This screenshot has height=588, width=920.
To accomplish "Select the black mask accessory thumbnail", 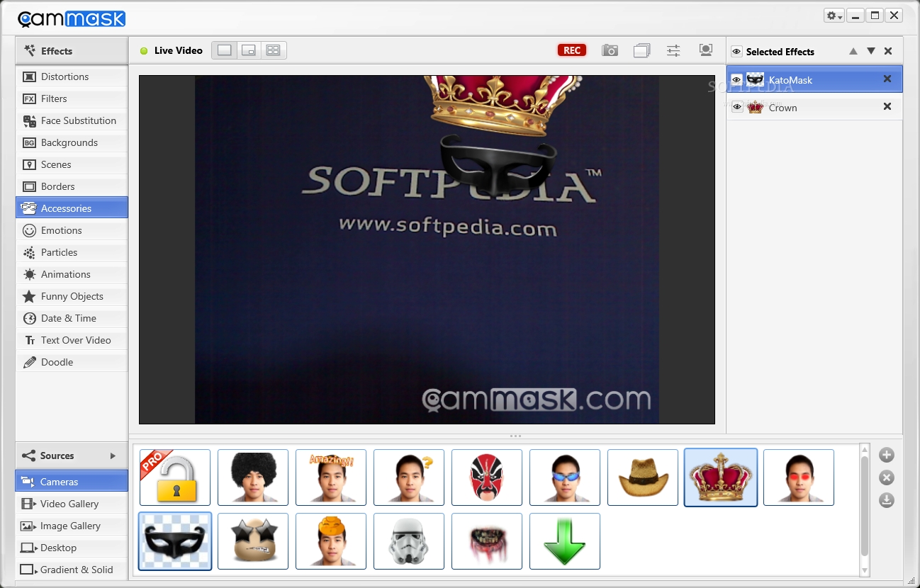I will click(x=175, y=541).
